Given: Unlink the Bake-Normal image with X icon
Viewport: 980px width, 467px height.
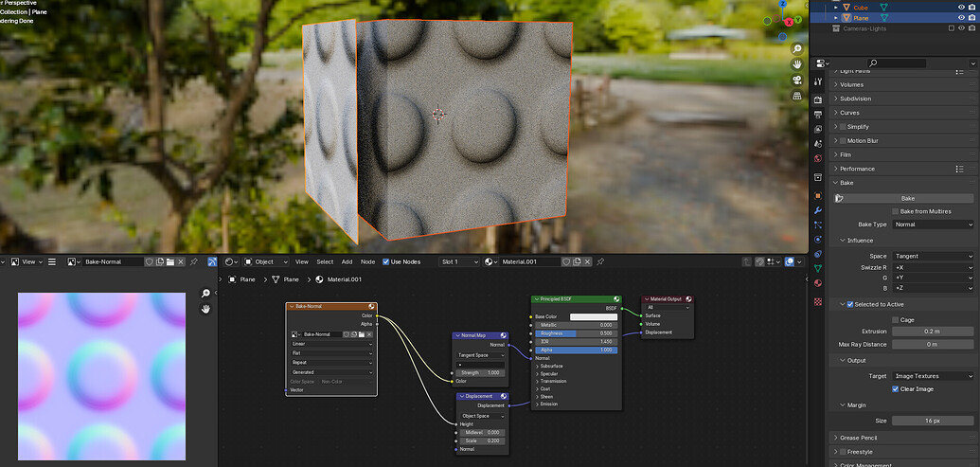Looking at the screenshot, I should click(181, 262).
